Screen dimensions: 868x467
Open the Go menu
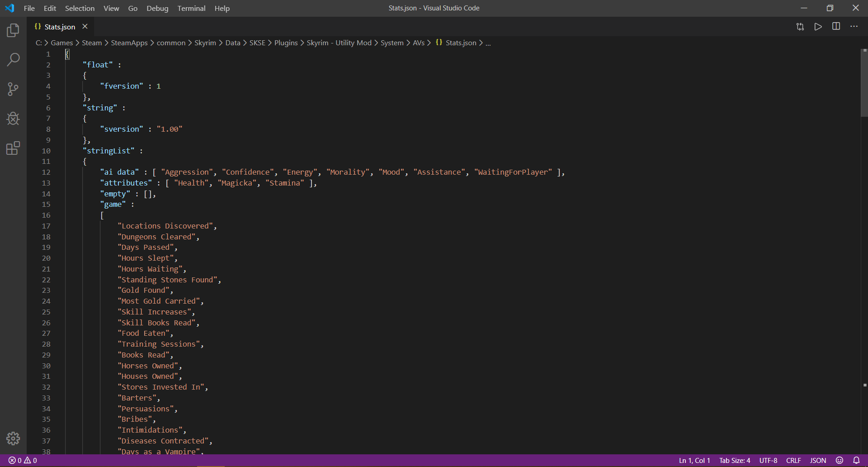click(132, 8)
